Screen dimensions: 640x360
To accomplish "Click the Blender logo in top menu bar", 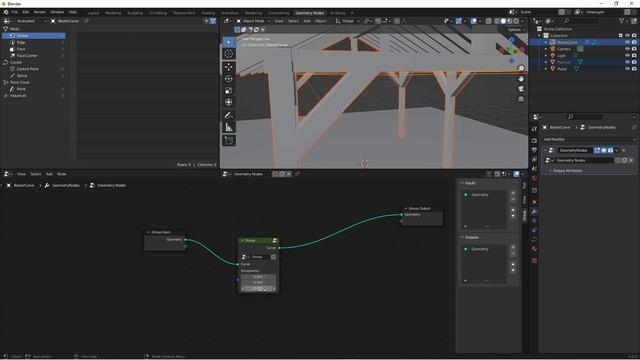I will pyautogui.click(x=6, y=13).
